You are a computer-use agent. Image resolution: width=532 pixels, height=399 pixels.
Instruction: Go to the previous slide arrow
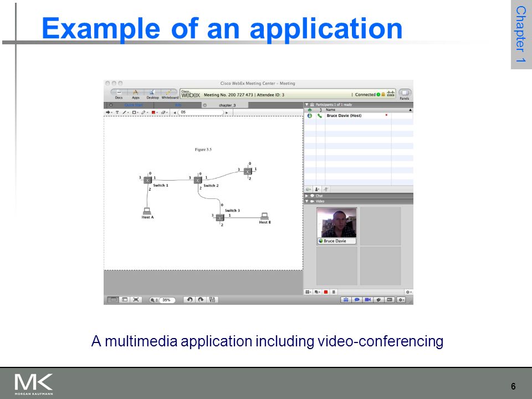point(175,112)
